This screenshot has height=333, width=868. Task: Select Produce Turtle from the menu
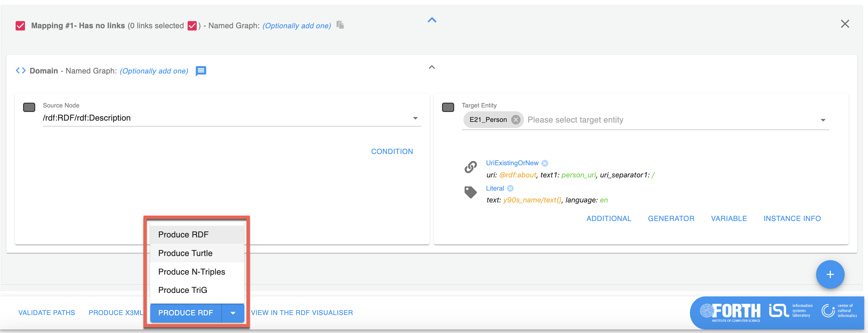pyautogui.click(x=185, y=253)
